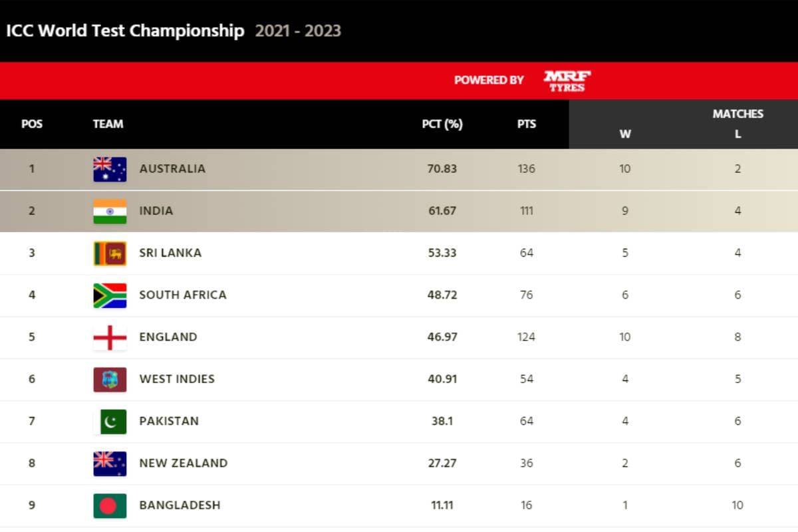Select the West Indies team name
Image resolution: width=798 pixels, height=532 pixels.
click(x=177, y=379)
